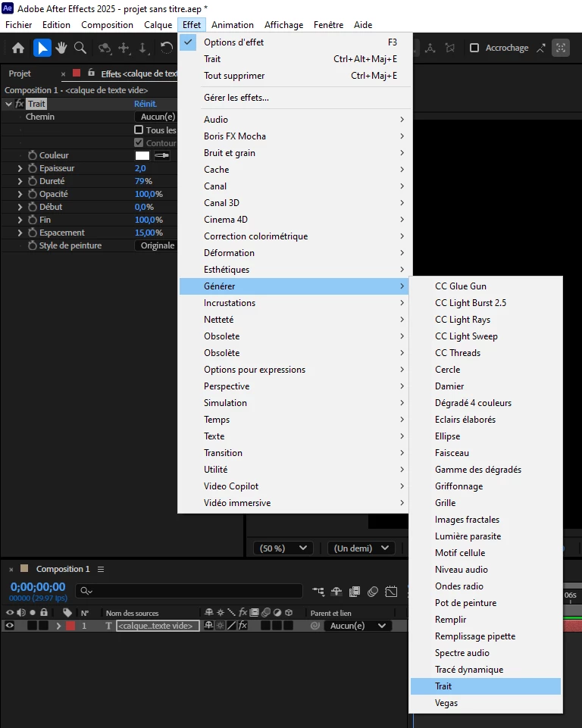Expand the Fin property
Viewport: 582px width, 728px height.
coord(20,220)
